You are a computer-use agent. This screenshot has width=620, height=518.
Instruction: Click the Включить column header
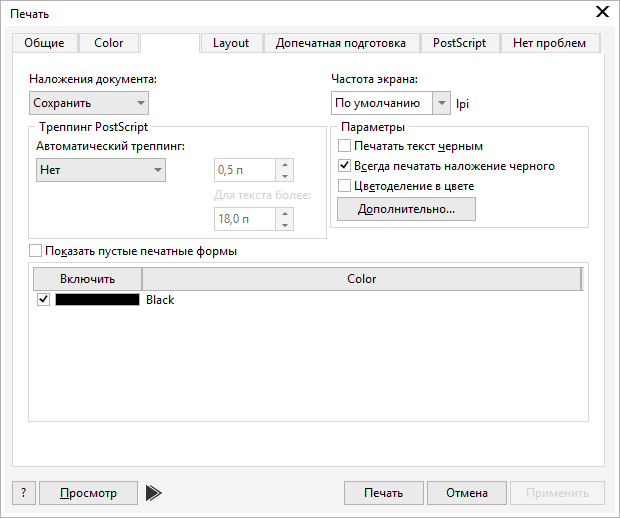pos(87,279)
